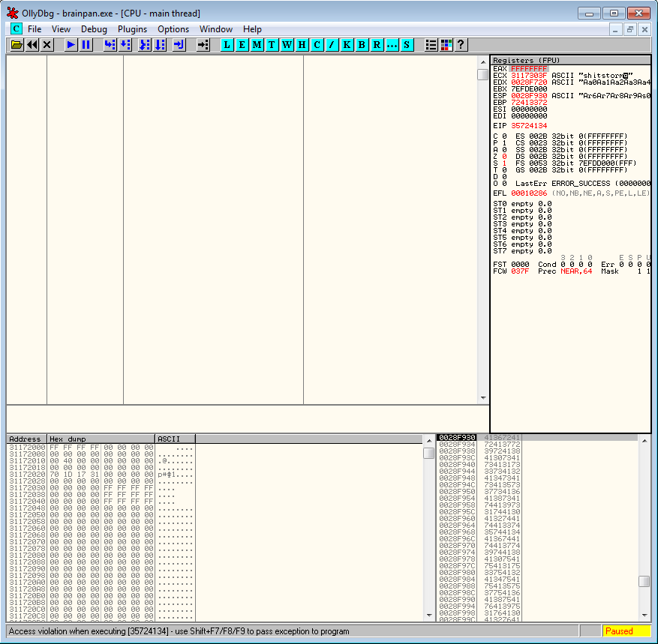Select ECX register value 3117303F

pos(529,76)
